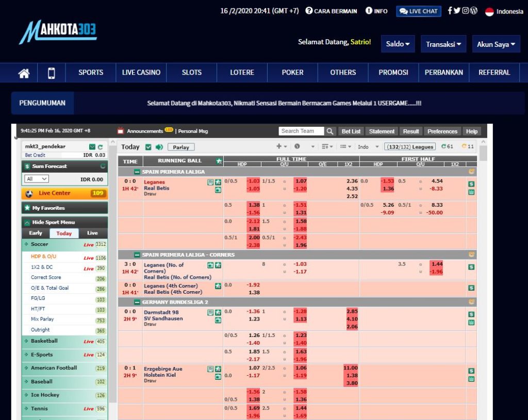Open the Akun Saya dropdown

496,44
